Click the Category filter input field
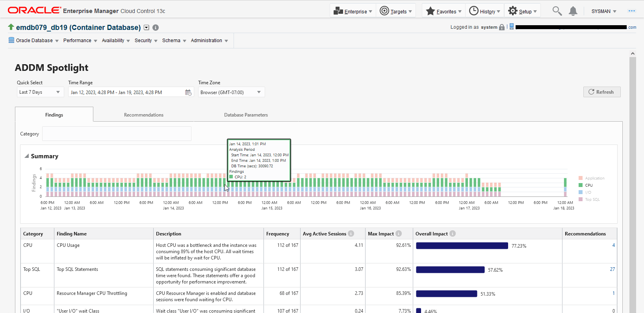 point(117,134)
